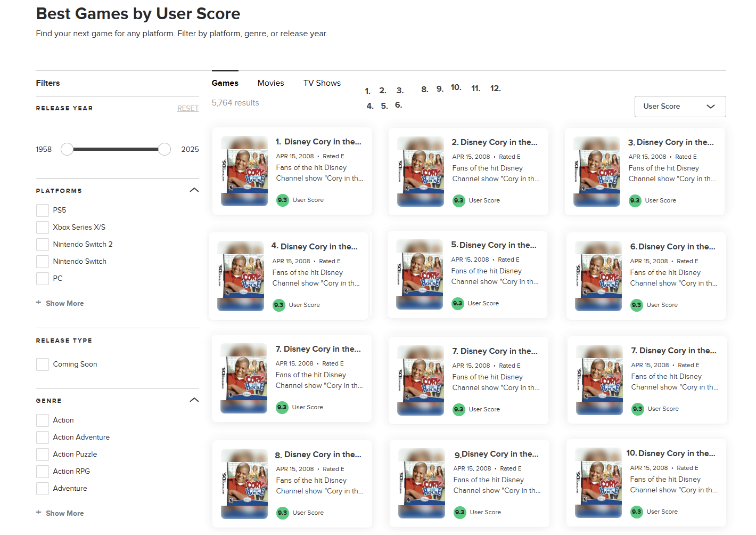Tick the Action Adventure genre checkbox

(43, 437)
